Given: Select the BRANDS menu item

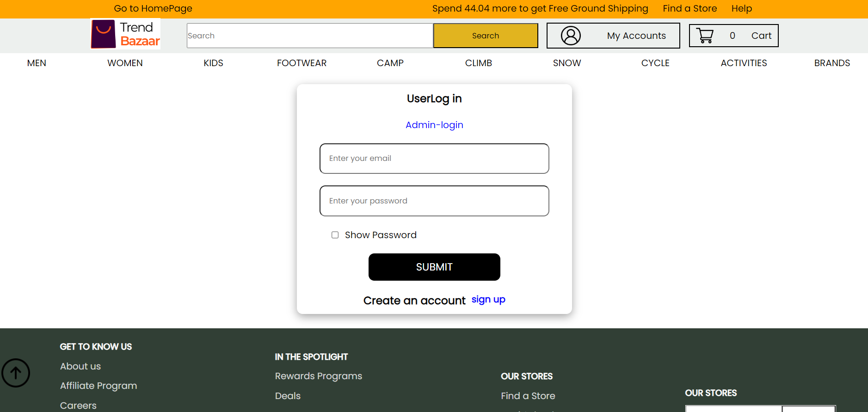Looking at the screenshot, I should coord(832,63).
